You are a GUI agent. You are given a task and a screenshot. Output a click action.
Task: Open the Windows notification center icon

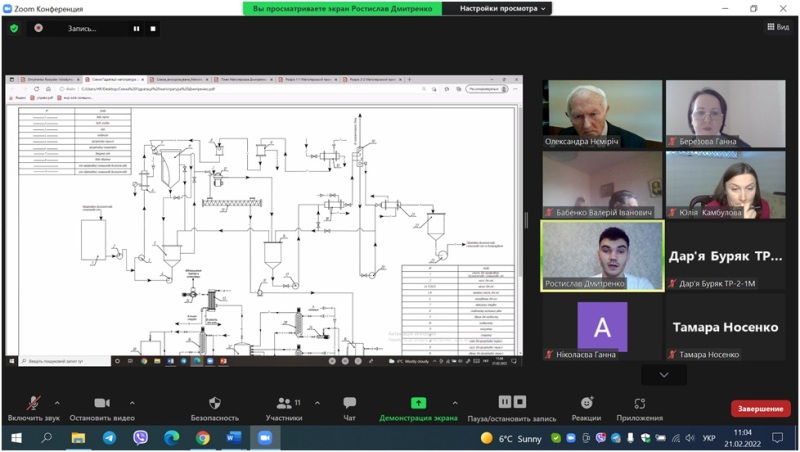tap(778, 438)
